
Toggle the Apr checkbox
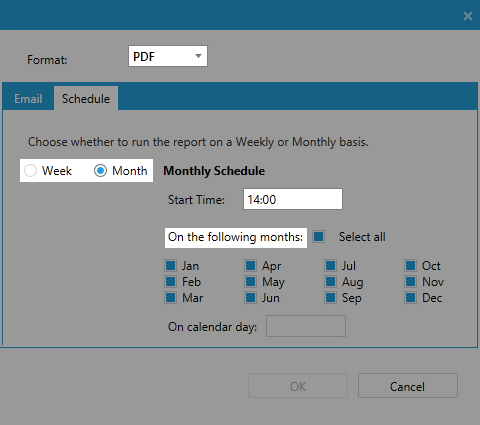point(250,266)
